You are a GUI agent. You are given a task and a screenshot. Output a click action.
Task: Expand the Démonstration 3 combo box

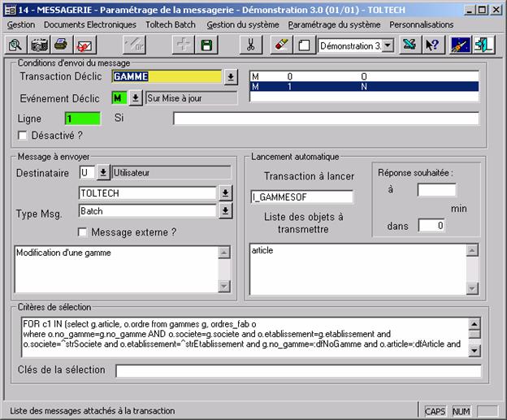[x=387, y=45]
